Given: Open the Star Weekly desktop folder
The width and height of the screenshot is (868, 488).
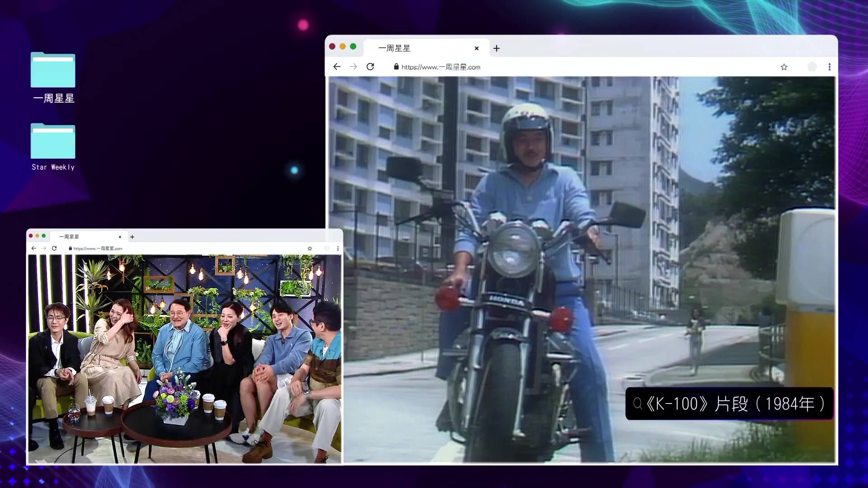Looking at the screenshot, I should point(53,147).
